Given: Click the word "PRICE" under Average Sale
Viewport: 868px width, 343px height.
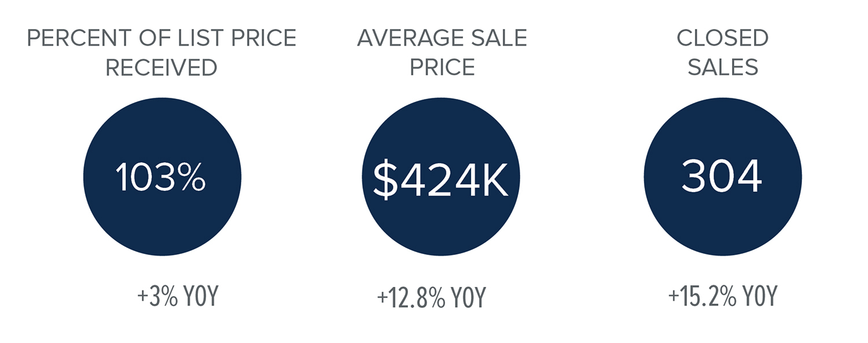Looking at the screenshot, I should [442, 68].
